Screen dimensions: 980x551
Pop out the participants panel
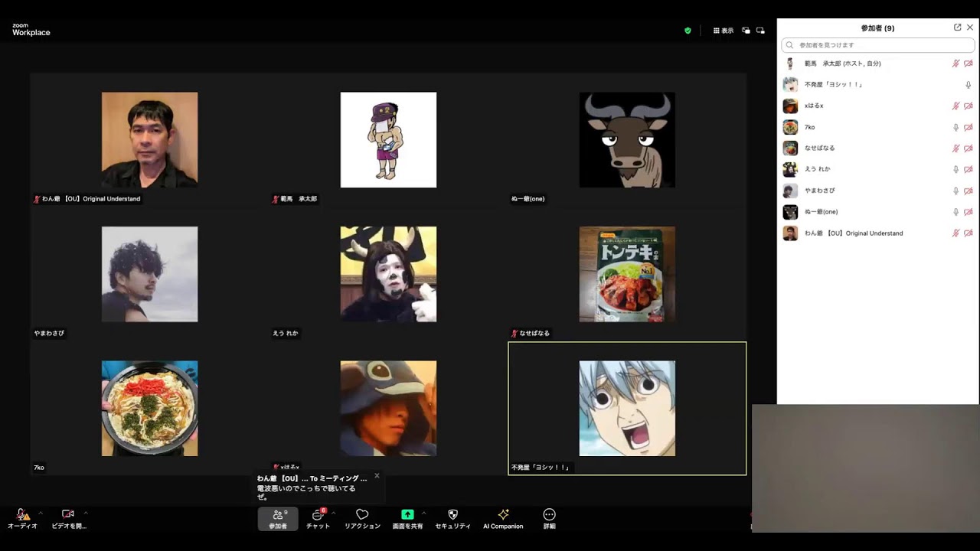point(957,28)
